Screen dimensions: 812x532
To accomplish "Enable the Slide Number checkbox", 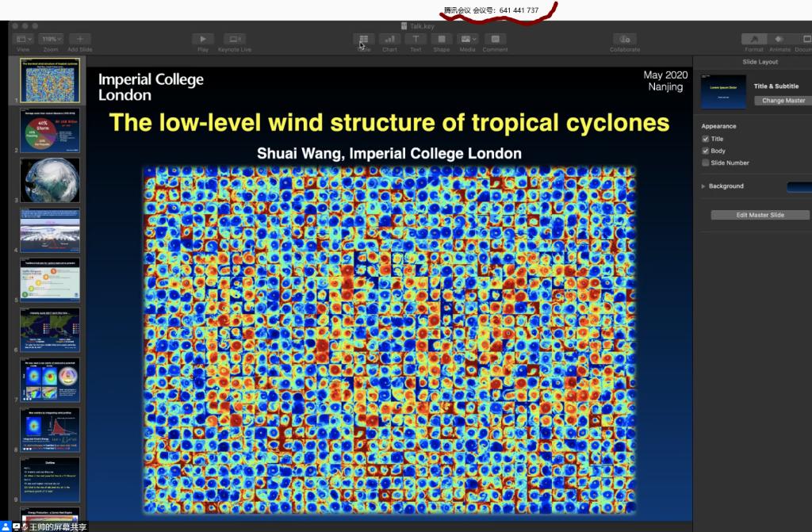I will (x=705, y=163).
